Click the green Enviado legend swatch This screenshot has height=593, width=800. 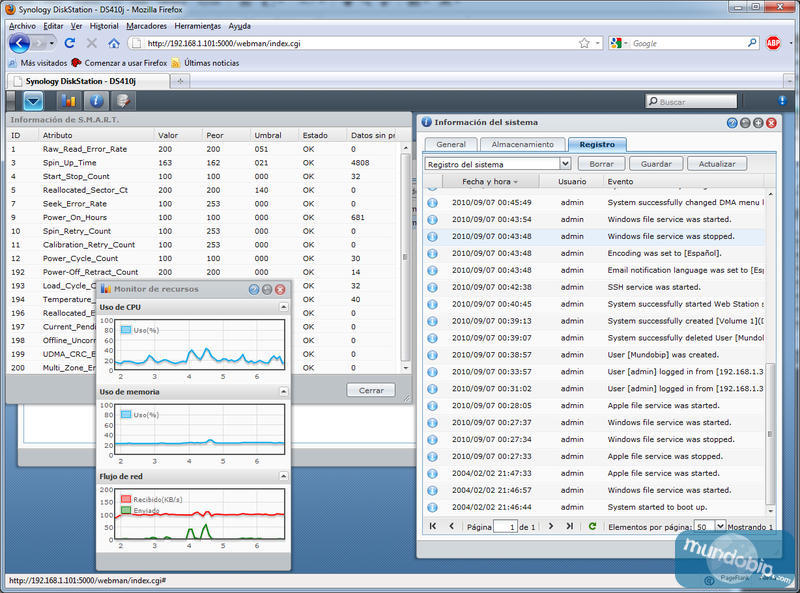tap(126, 510)
